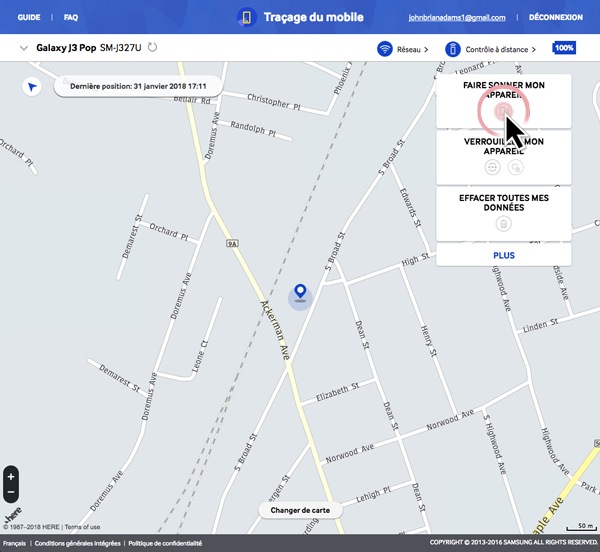The image size is (600, 552).
Task: Click the trash icon under Effacer toutes mes données
Action: coord(504,223)
